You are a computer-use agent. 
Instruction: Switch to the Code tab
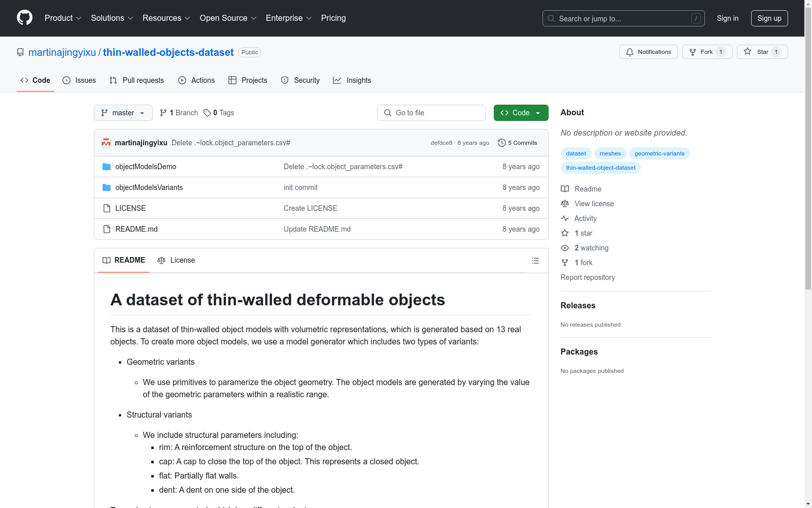pyautogui.click(x=36, y=80)
